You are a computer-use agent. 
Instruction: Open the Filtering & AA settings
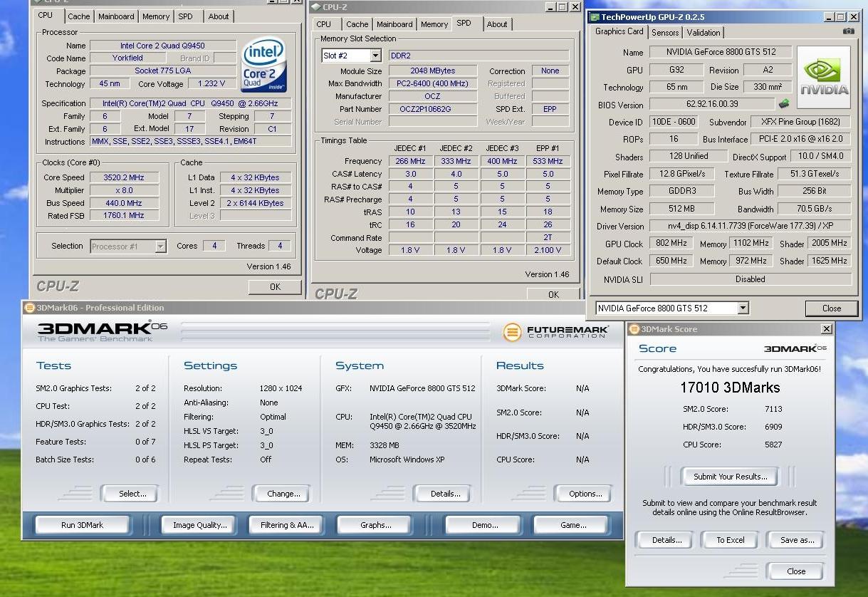(x=287, y=525)
